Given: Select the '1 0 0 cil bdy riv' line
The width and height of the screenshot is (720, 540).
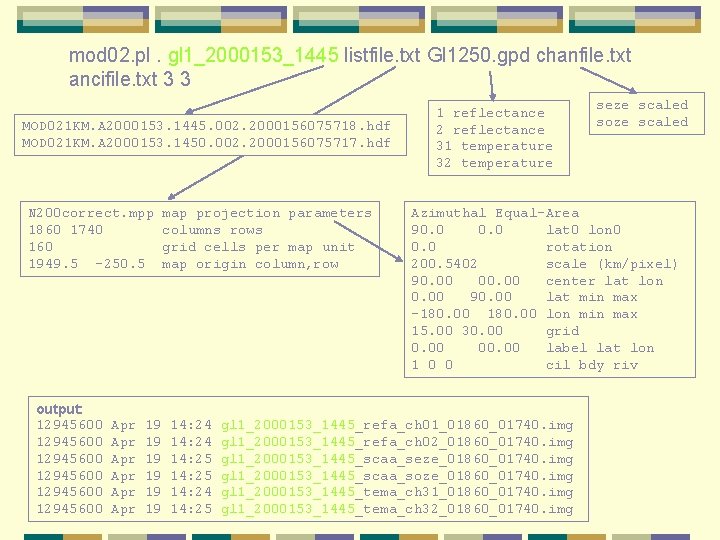Looking at the screenshot, I should click(x=524, y=365).
